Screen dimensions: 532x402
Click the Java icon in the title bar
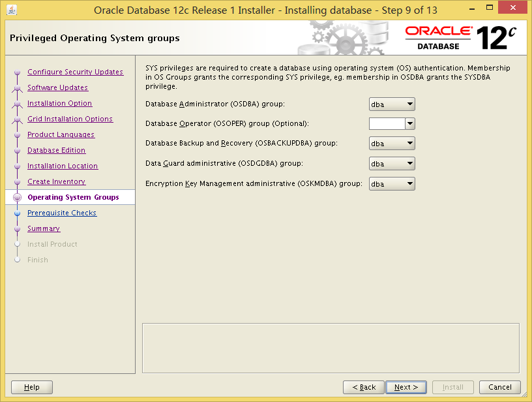tap(12, 10)
